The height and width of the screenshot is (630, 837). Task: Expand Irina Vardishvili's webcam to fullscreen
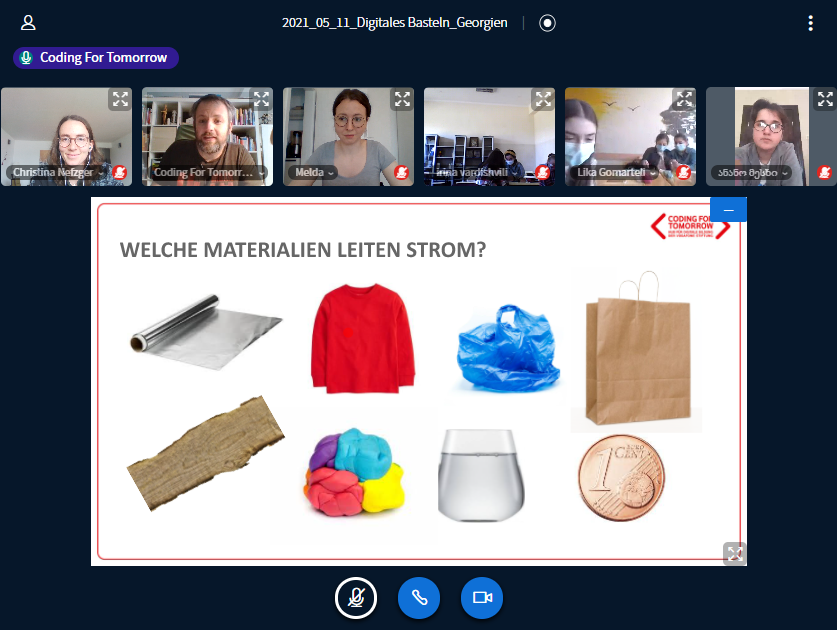(x=542, y=99)
